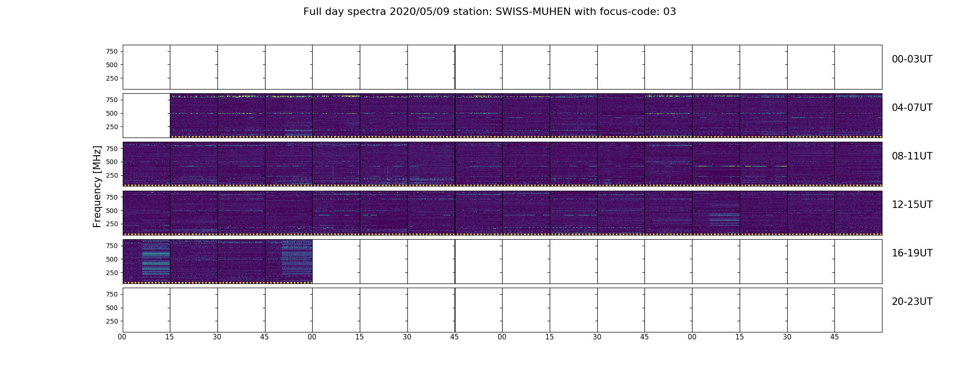The height and width of the screenshot is (373, 980).
Task: Click the figure title mentioning SWISS-MUHEN
Action: tap(490, 12)
